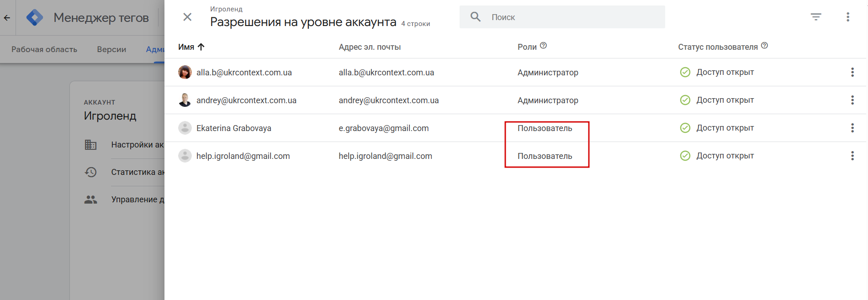
Task: Open row menu for andrey@ukrcontext.com.ua
Action: pos(852,100)
